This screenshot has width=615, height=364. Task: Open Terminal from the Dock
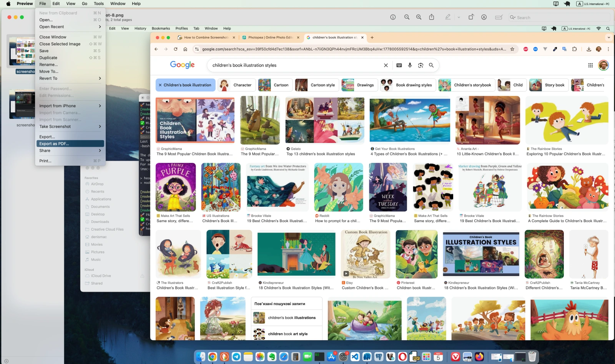319,357
